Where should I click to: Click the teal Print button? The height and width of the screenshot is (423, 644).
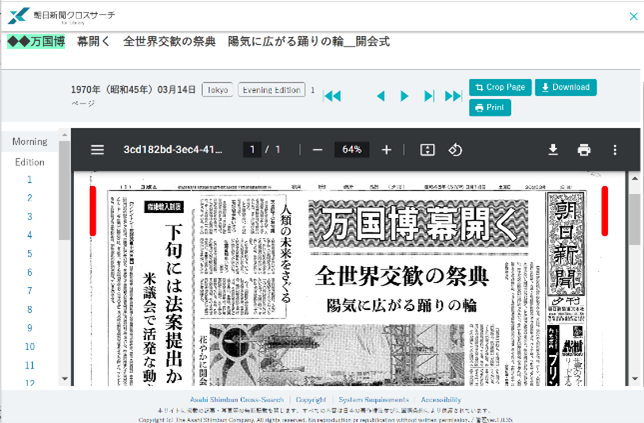point(490,108)
